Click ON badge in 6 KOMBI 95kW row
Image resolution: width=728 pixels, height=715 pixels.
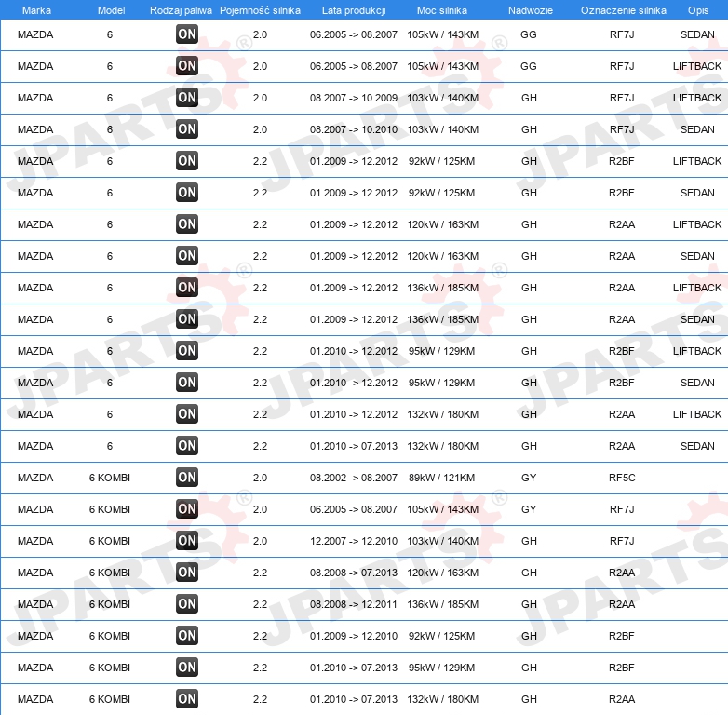click(187, 668)
